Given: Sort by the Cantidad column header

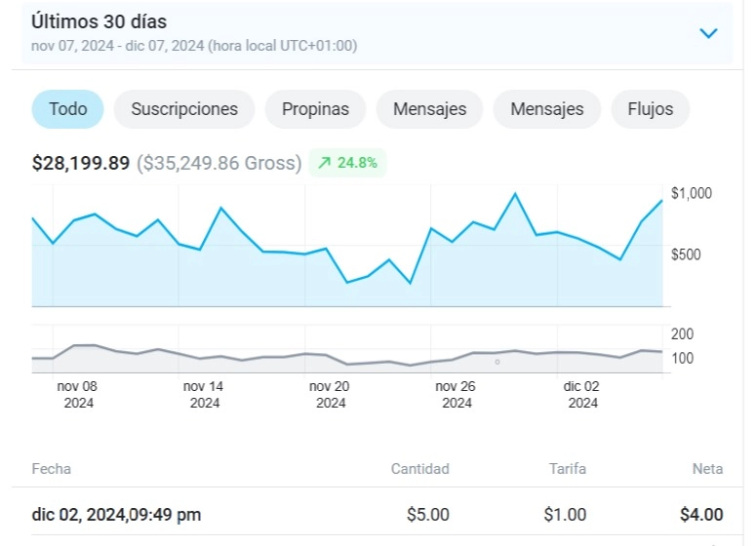Looking at the screenshot, I should [419, 469].
